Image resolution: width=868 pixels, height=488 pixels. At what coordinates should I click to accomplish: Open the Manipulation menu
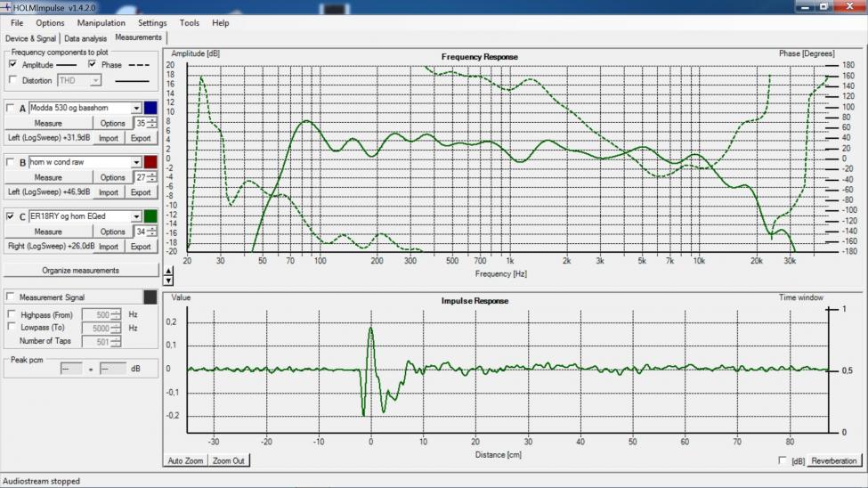pos(101,23)
